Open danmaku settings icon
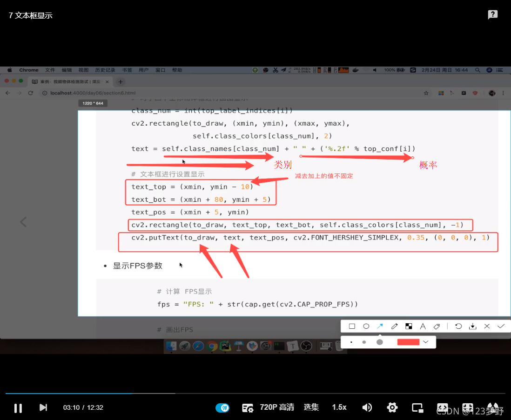This screenshot has height=420, width=511. click(x=248, y=408)
